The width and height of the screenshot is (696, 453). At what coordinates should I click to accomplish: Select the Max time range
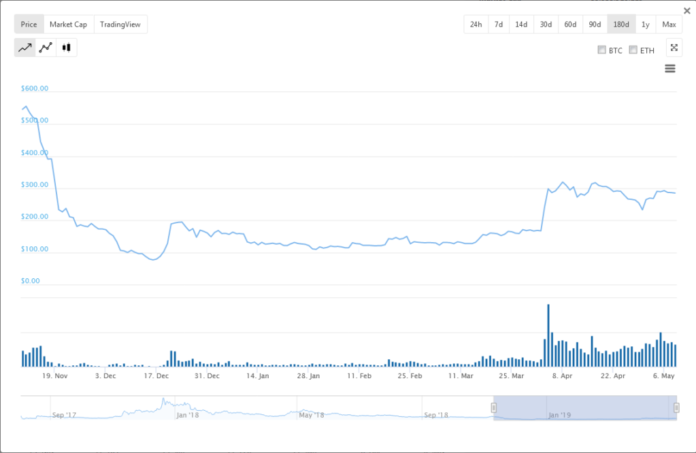tap(669, 24)
